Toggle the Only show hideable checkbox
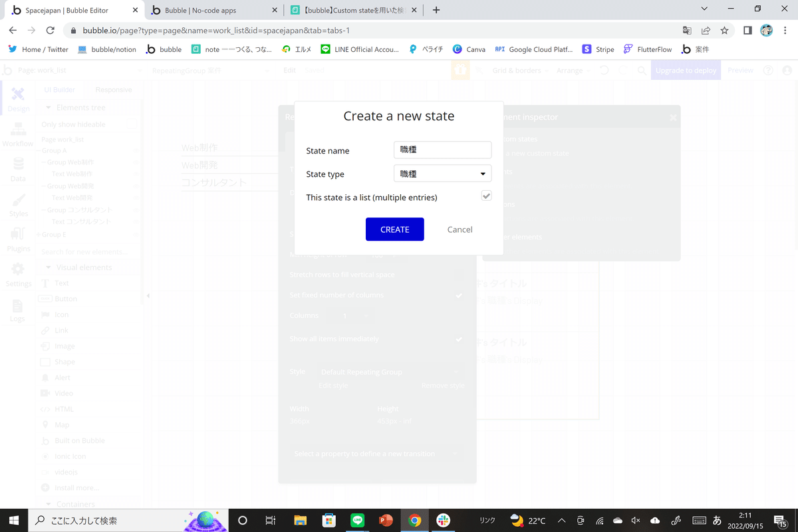Image resolution: width=798 pixels, height=532 pixels. tap(132, 124)
